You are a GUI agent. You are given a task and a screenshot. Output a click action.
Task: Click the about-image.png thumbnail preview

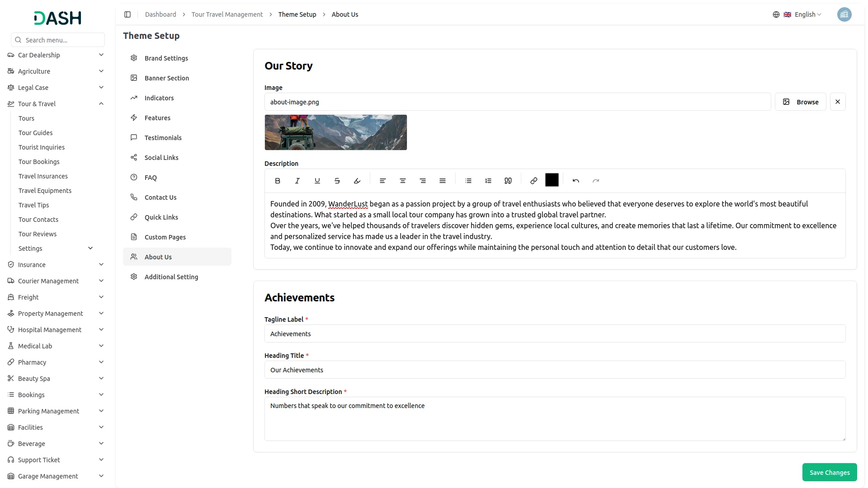click(x=335, y=132)
